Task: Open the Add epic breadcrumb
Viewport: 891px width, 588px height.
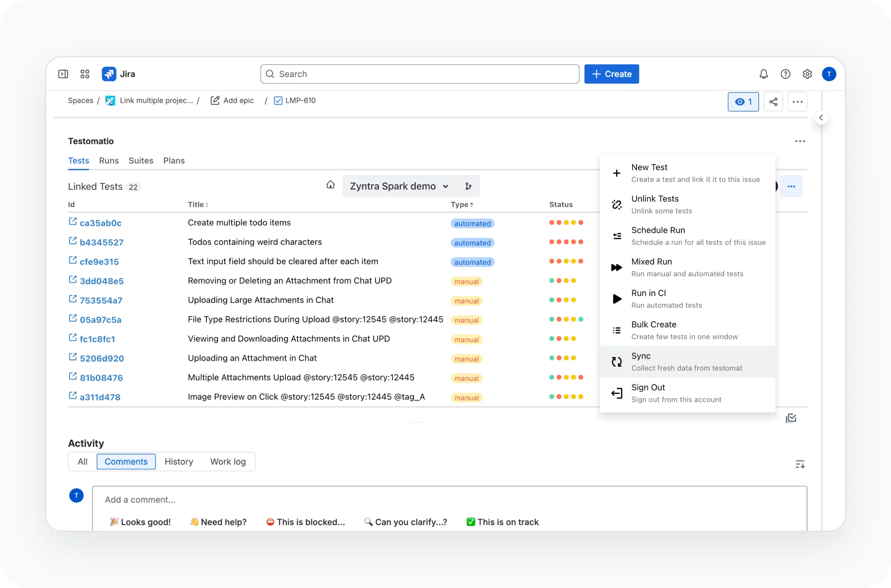Action: tap(233, 100)
